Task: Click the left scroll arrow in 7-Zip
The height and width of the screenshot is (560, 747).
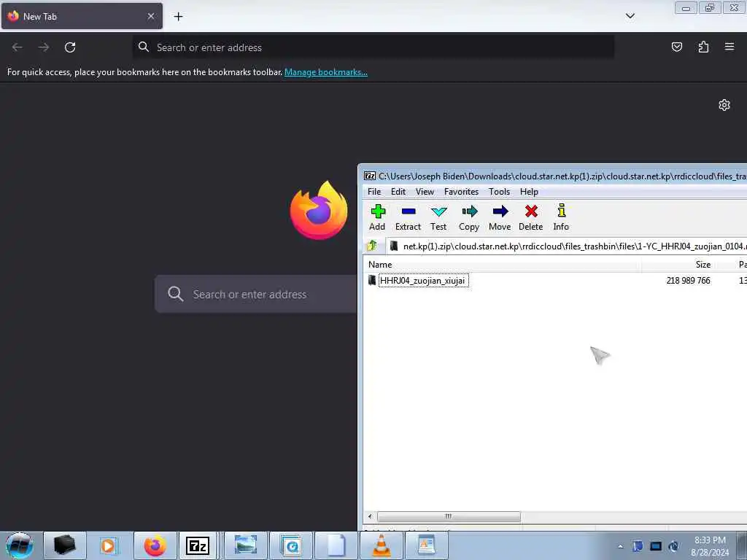Action: click(370, 516)
